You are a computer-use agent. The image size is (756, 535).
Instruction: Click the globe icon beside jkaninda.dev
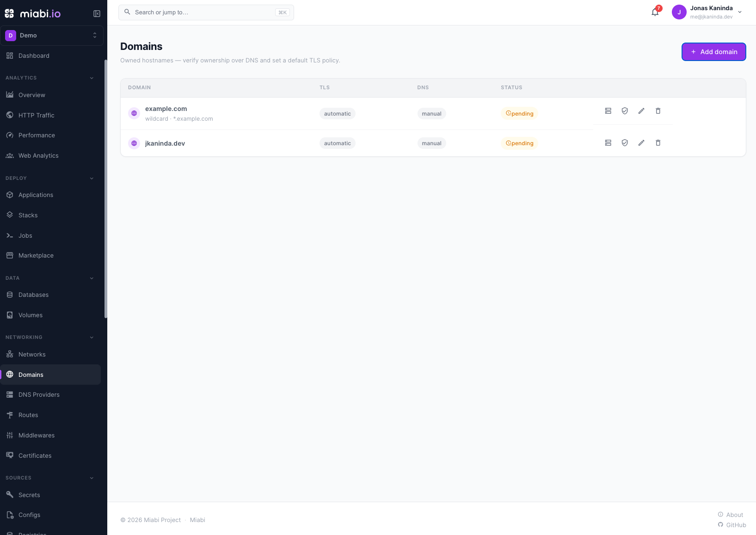tap(134, 143)
